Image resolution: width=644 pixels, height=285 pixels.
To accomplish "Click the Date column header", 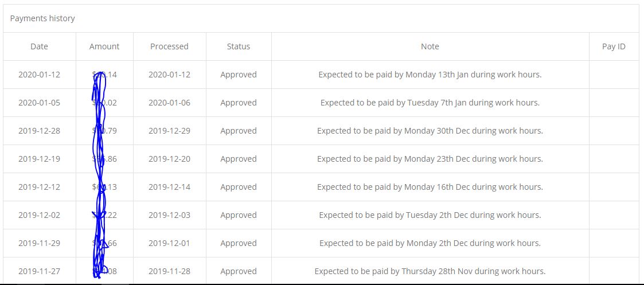I will tap(40, 46).
